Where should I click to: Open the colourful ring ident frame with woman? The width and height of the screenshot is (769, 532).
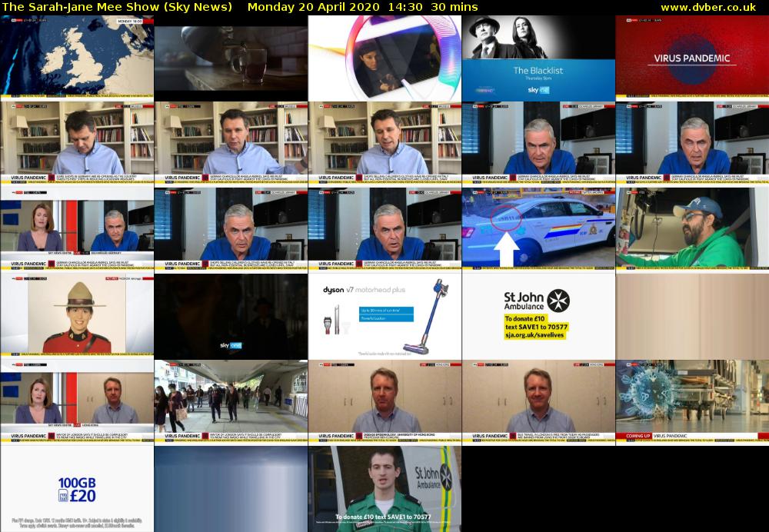pyautogui.click(x=384, y=58)
